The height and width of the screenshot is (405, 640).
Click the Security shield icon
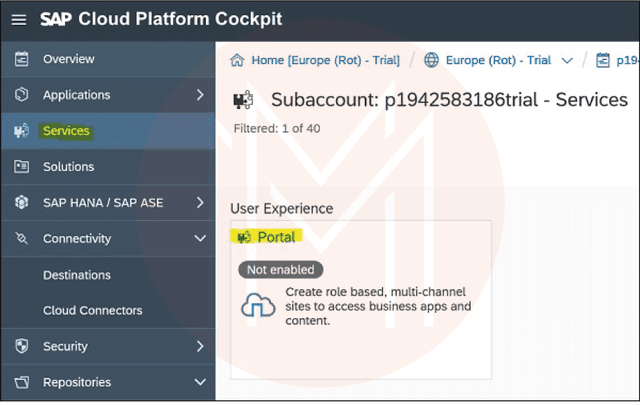click(21, 346)
